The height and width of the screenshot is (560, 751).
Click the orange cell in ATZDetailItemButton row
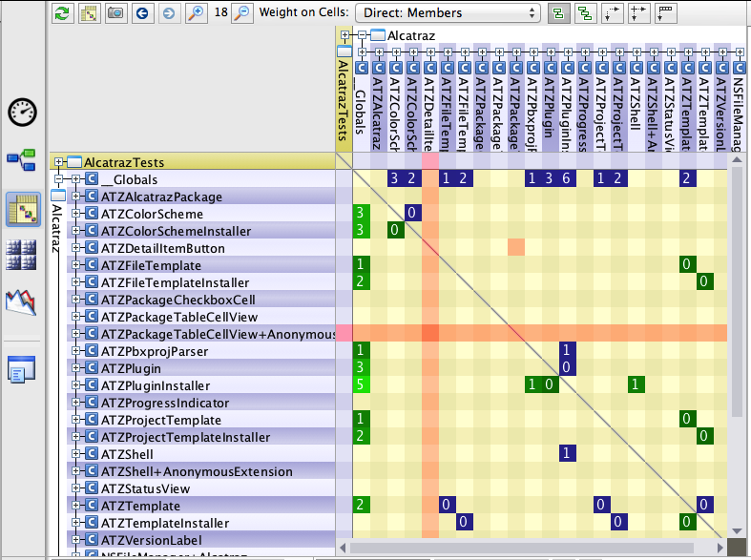516,247
